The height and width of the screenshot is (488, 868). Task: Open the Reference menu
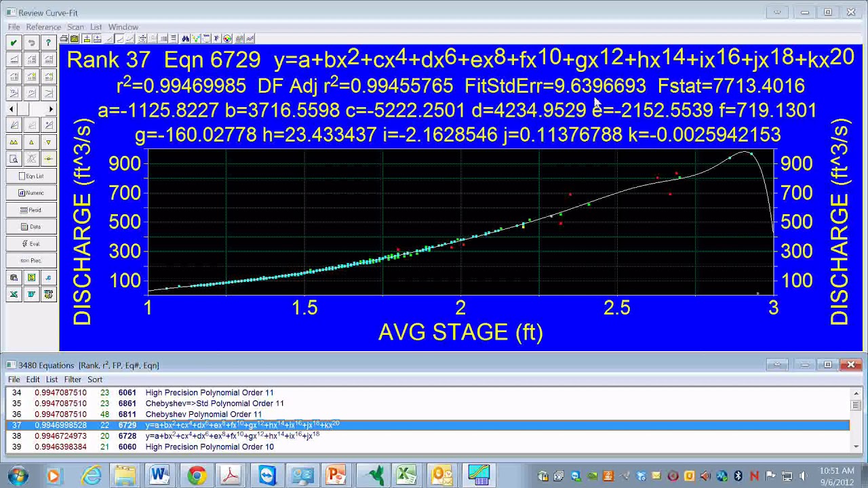pos(43,27)
